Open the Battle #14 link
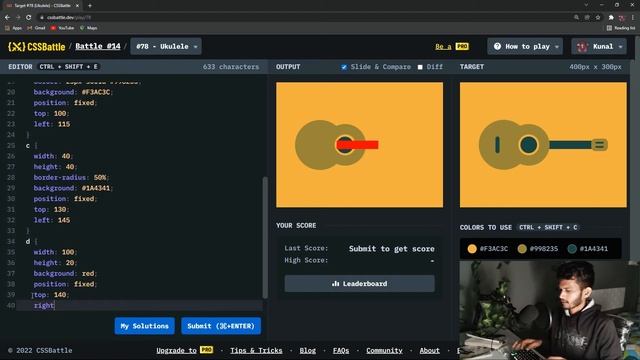The image size is (640, 360). pos(98,46)
